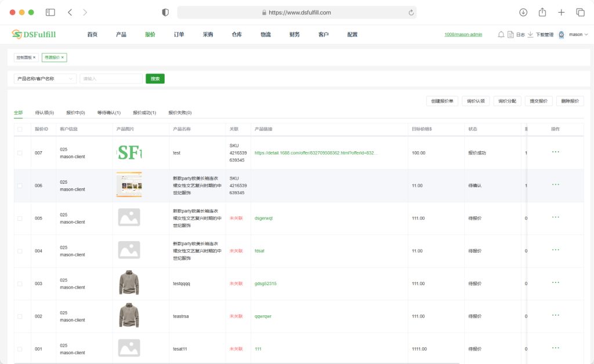
Task: Open the 日志 log document icon
Action: coord(510,35)
